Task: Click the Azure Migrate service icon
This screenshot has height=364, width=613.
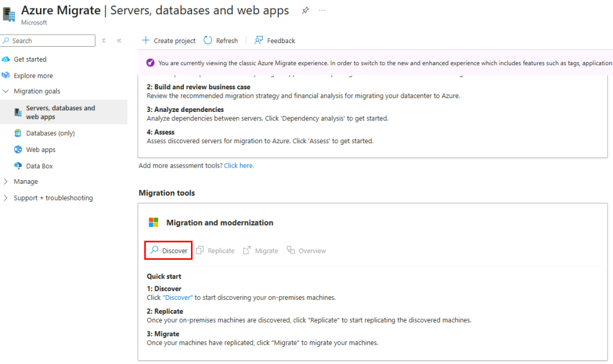Action: pos(8,14)
